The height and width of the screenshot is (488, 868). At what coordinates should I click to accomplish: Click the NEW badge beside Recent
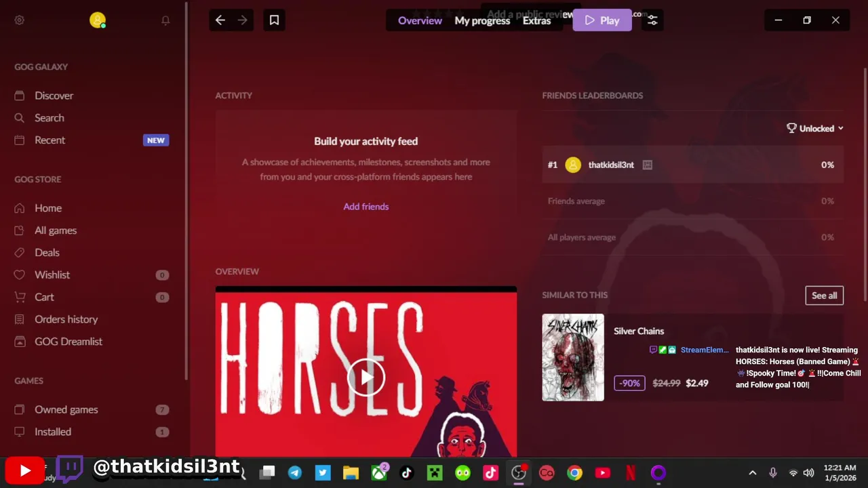point(156,140)
